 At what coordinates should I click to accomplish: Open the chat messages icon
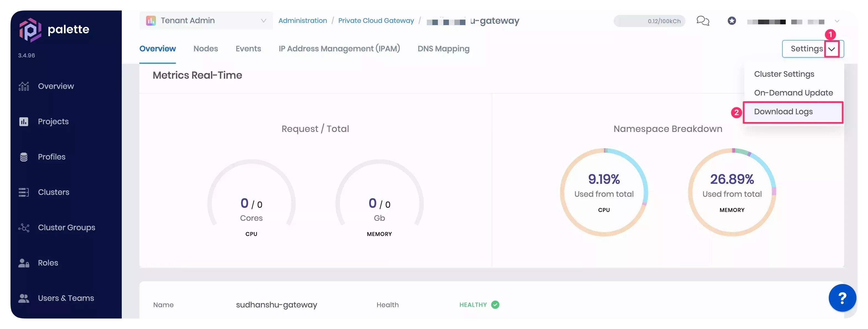(x=703, y=21)
